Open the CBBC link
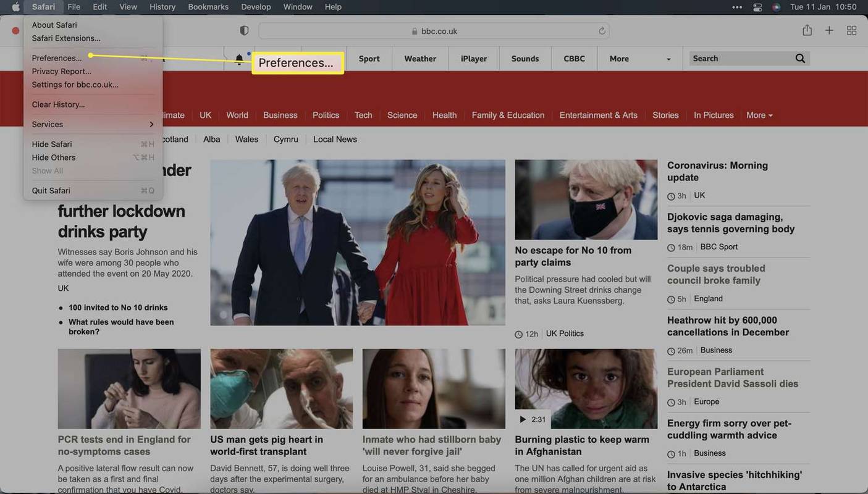 (574, 59)
